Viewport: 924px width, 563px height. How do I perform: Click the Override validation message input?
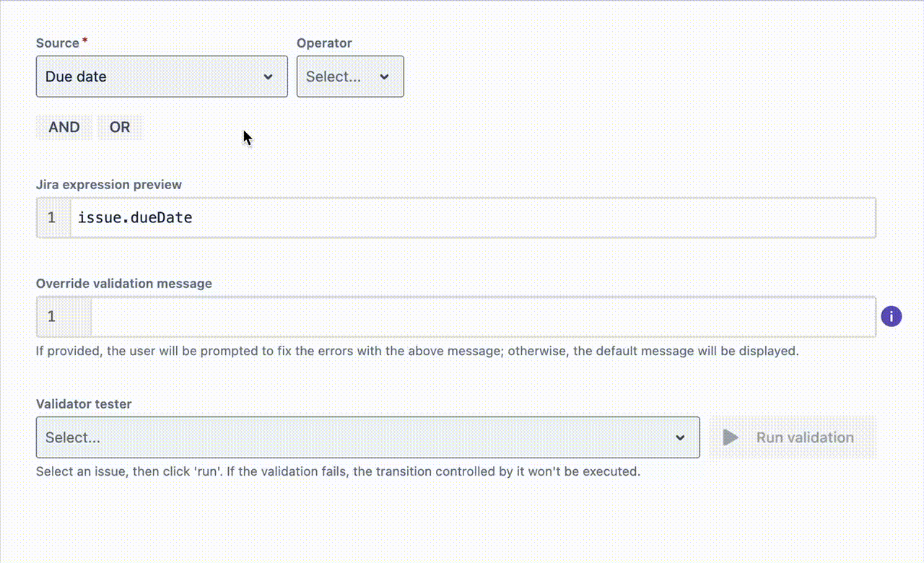433,316
